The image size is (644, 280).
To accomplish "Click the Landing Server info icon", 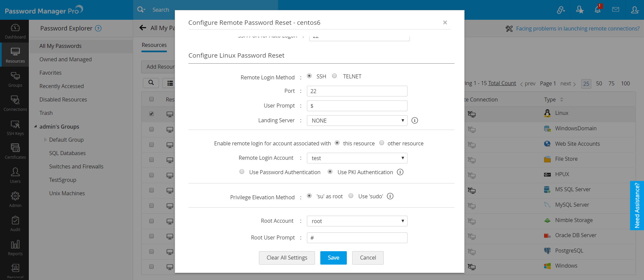I will pyautogui.click(x=415, y=121).
